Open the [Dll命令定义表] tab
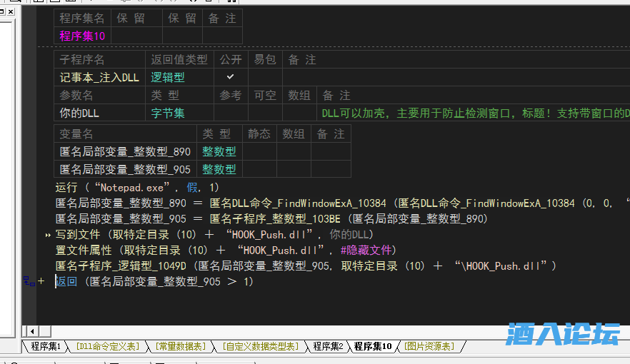630x364 pixels. pyautogui.click(x=108, y=346)
